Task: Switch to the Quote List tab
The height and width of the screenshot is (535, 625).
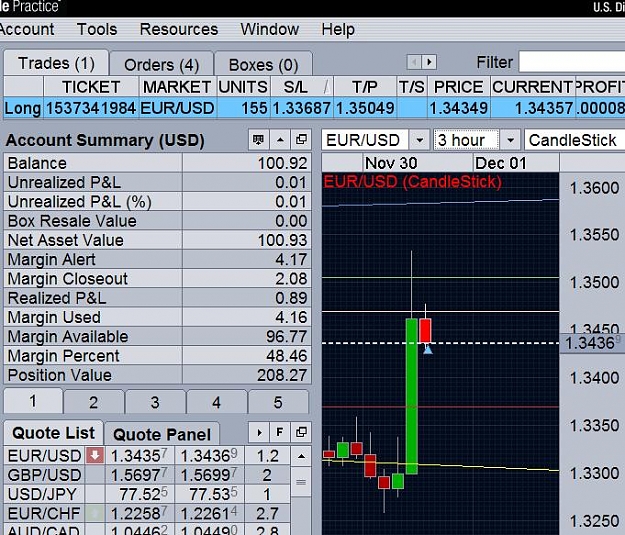Action: 53,433
